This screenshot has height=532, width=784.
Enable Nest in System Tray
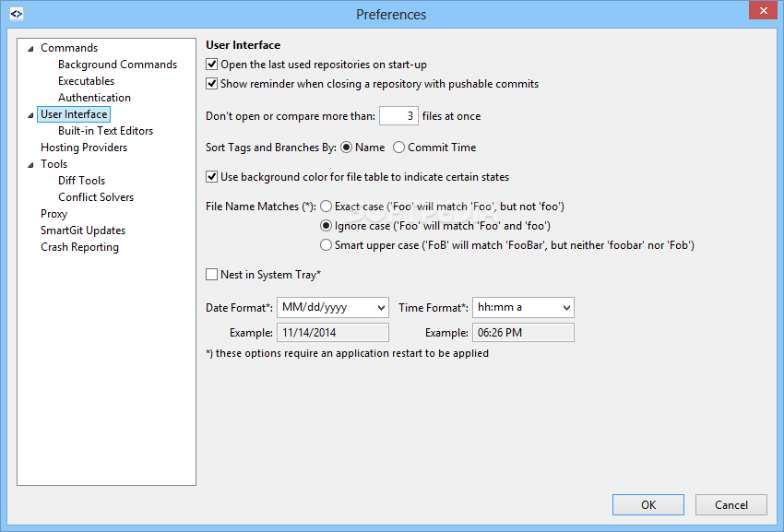point(211,275)
